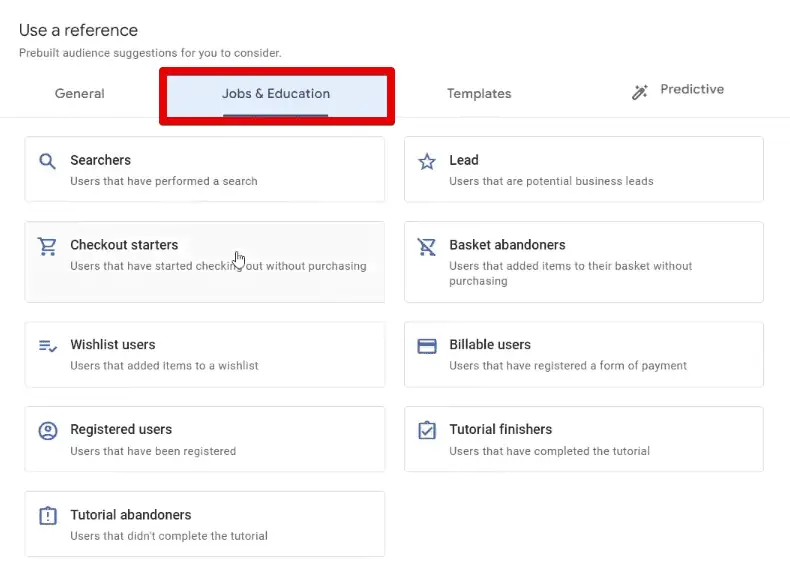Click the crossed cart icon for Basket abandoners
Image resolution: width=790 pixels, height=570 pixels.
coord(427,246)
